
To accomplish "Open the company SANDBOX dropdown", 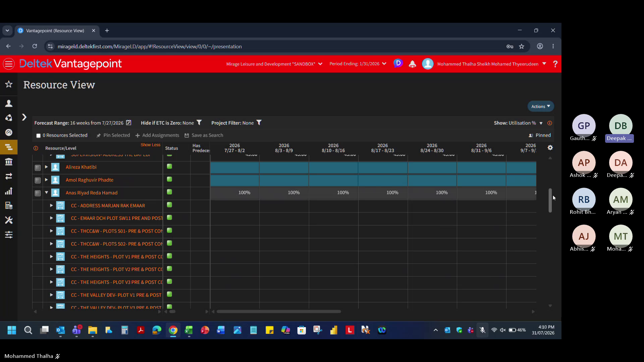I will (x=274, y=64).
